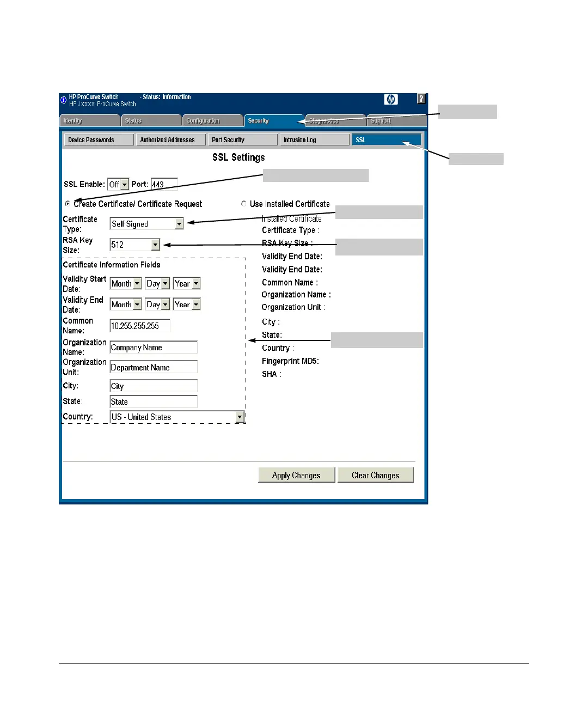
Task: Switch to the Security tab
Action: click(273, 120)
